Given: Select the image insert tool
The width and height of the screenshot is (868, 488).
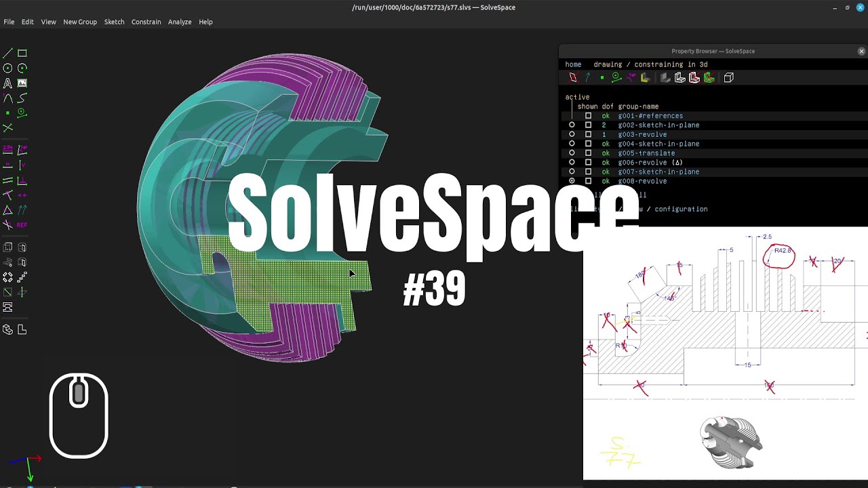Looking at the screenshot, I should [x=22, y=83].
